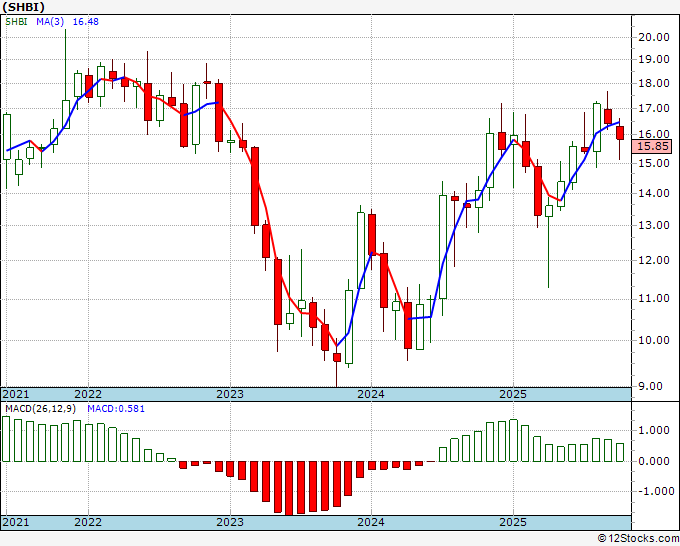Viewport: 680px width, 546px height.
Task: Click the 14.00 price axis label
Action: point(654,193)
